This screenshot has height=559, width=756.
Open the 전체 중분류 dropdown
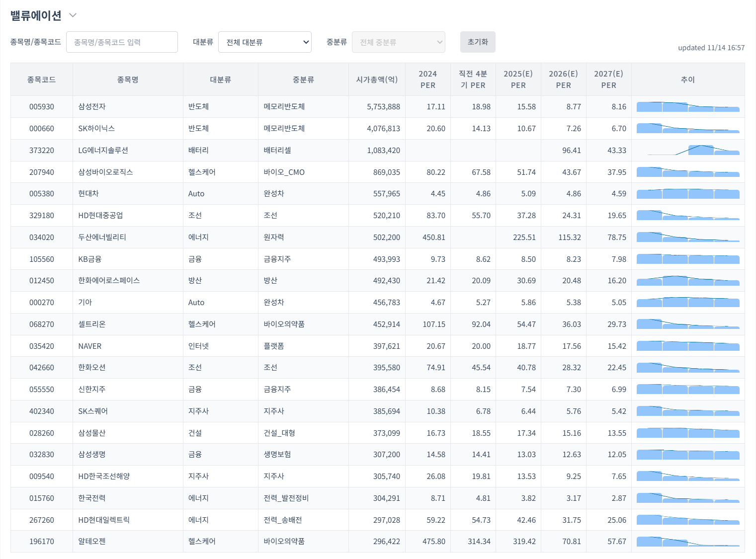398,42
